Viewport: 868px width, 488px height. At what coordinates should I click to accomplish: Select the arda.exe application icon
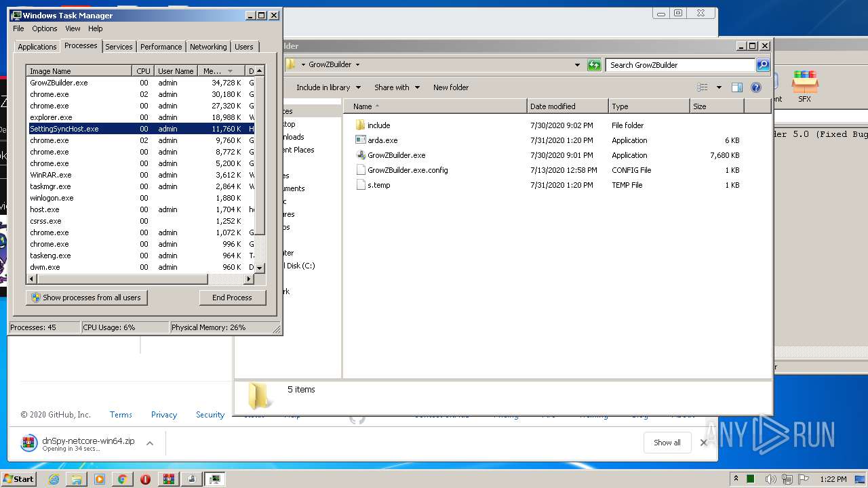click(x=361, y=140)
